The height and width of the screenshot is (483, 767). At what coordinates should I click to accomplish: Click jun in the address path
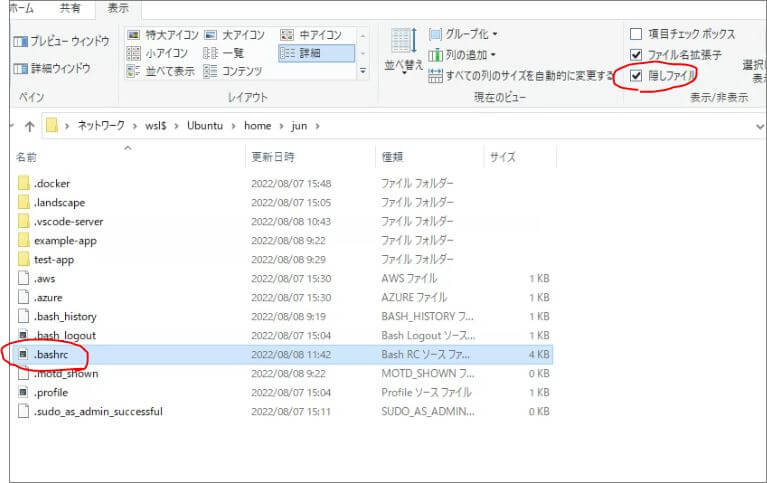(x=299, y=126)
